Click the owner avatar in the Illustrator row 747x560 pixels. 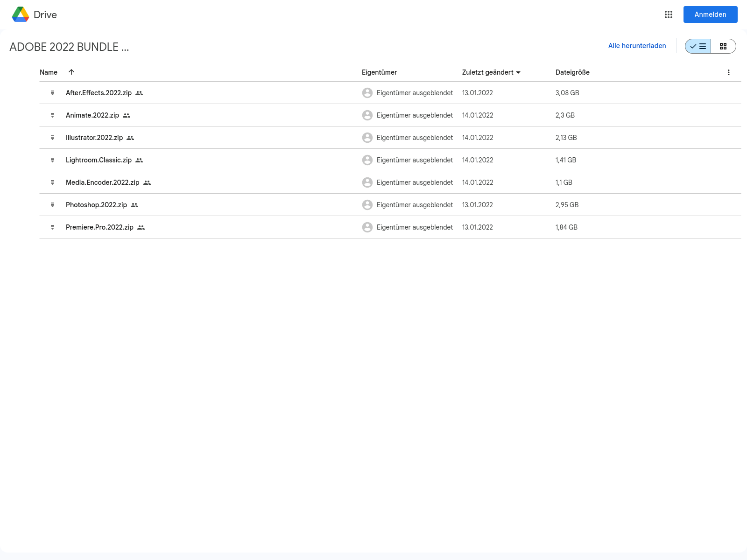pos(367,138)
